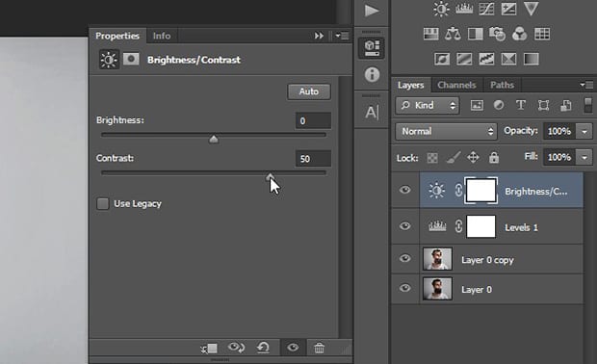Clip adjustment to layer below icon
Screen dimensions: 597x364
[x=209, y=348]
